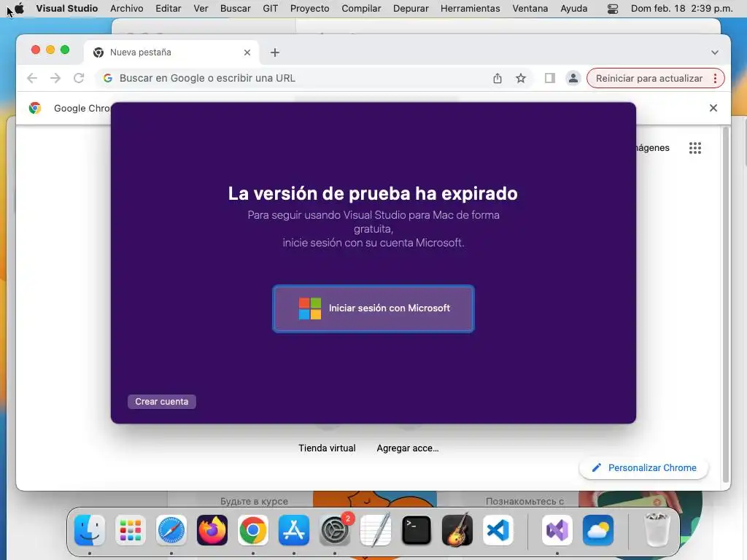Screen dimensions: 747x560
Task: Open the Google apps grid
Action: pyautogui.click(x=695, y=148)
